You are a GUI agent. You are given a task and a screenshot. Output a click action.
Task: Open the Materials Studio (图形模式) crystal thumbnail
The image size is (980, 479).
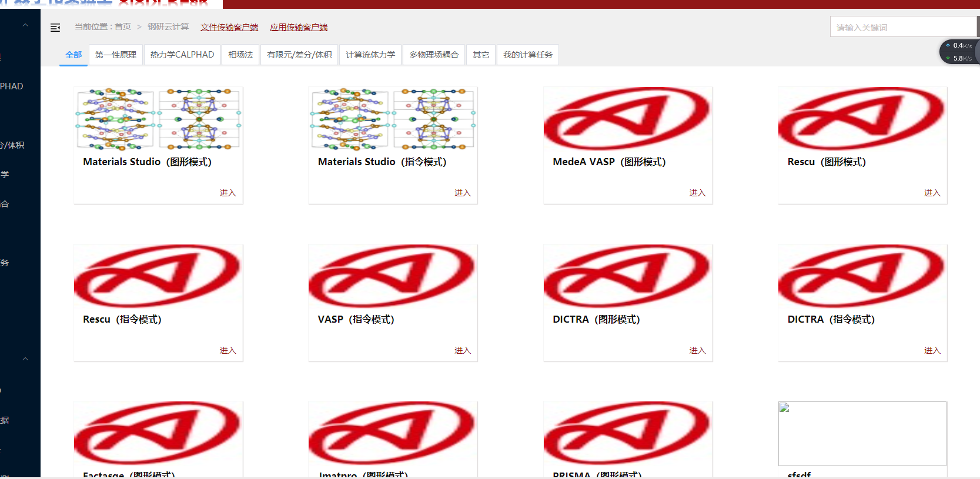tap(158, 119)
